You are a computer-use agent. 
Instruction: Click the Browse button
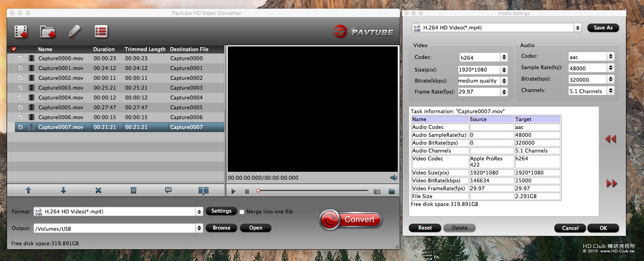[221, 228]
